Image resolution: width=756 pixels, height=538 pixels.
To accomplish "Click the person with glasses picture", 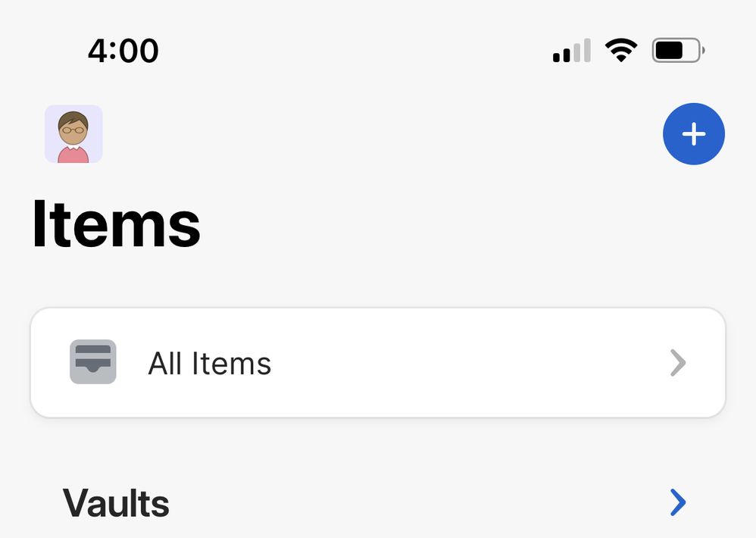I will [73, 134].
